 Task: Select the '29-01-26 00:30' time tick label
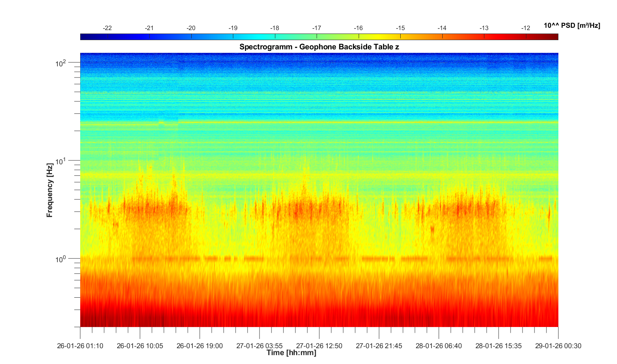pos(558,346)
